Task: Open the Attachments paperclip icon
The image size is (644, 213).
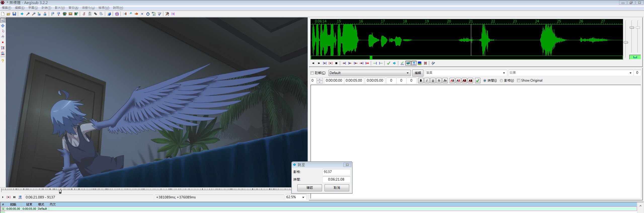Action: coord(96,14)
